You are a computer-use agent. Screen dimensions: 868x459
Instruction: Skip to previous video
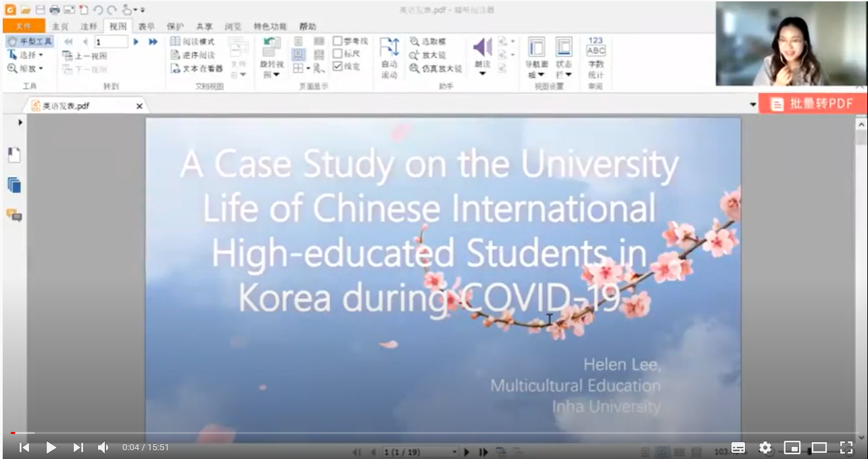[24, 448]
